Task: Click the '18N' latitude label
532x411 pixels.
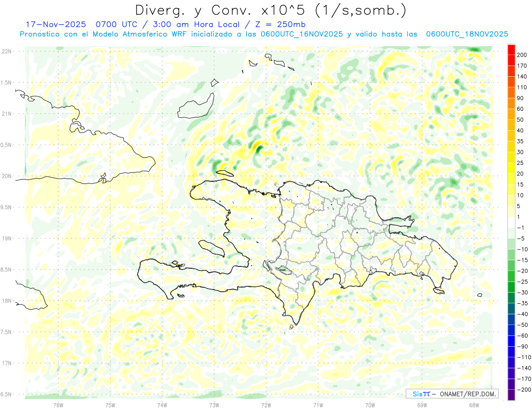Action: point(7,301)
